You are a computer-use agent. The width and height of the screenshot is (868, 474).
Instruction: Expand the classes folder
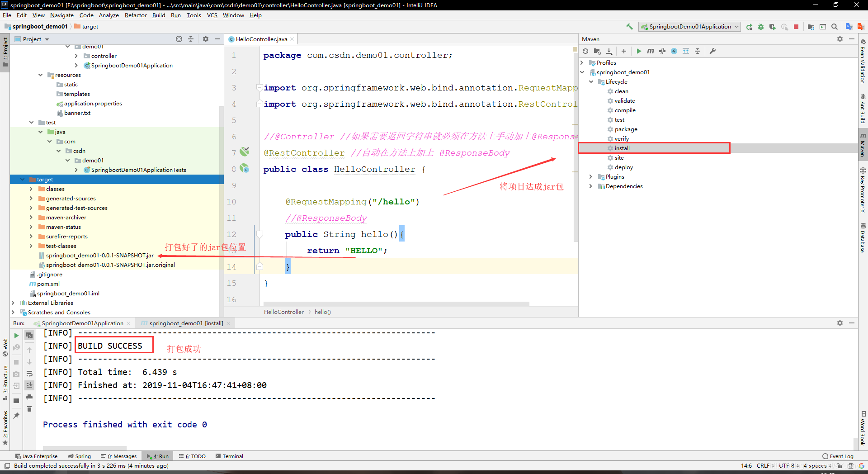[31, 189]
